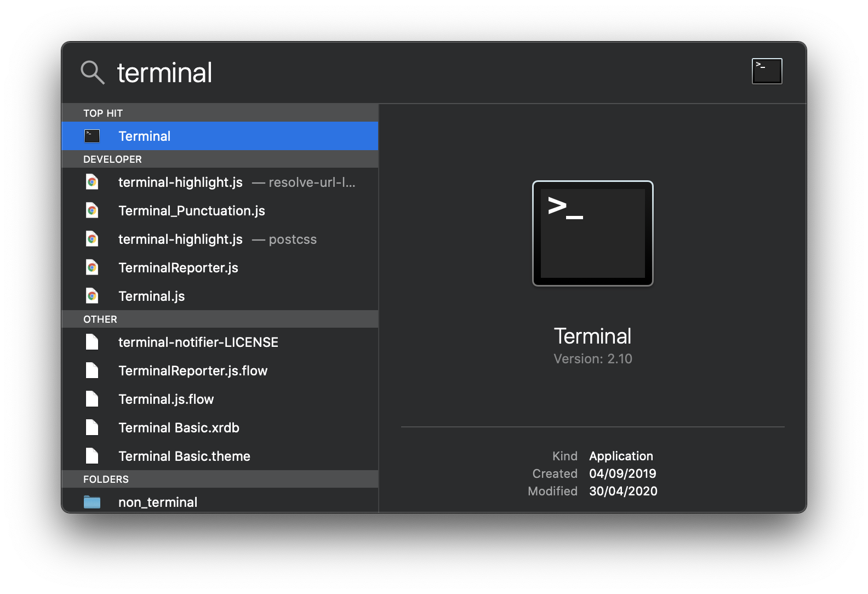The width and height of the screenshot is (868, 594).
Task: Select Terminal Basic.theme result
Action: point(220,456)
